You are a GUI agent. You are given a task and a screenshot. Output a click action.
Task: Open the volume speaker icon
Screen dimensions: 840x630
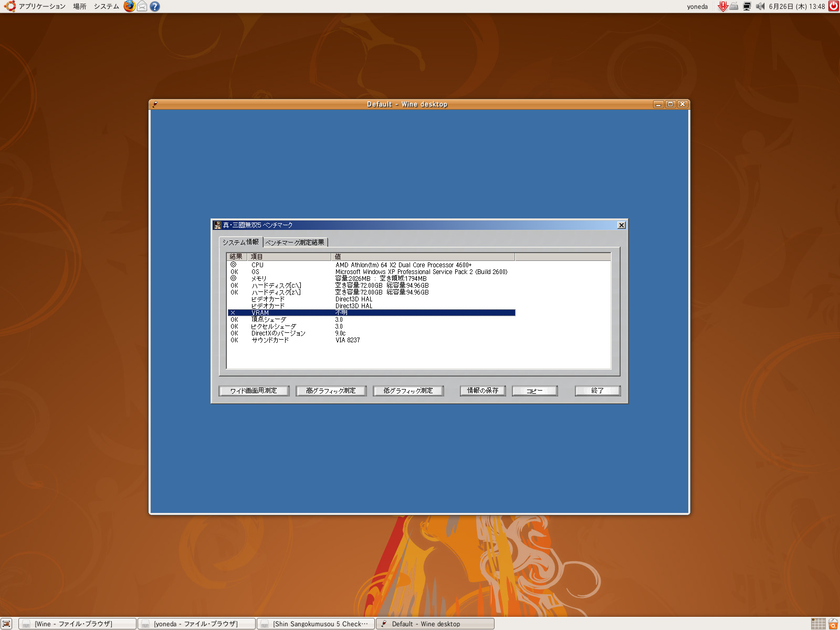[x=760, y=6]
